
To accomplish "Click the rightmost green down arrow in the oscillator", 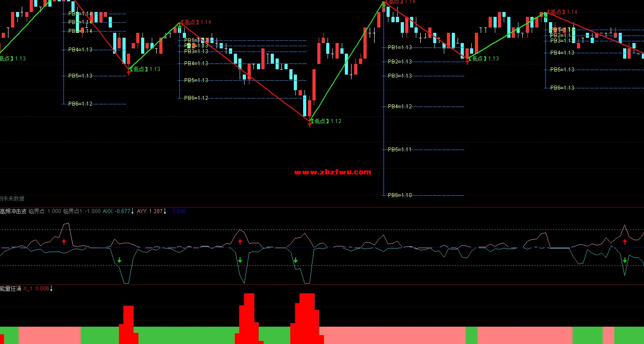I will pos(625,260).
